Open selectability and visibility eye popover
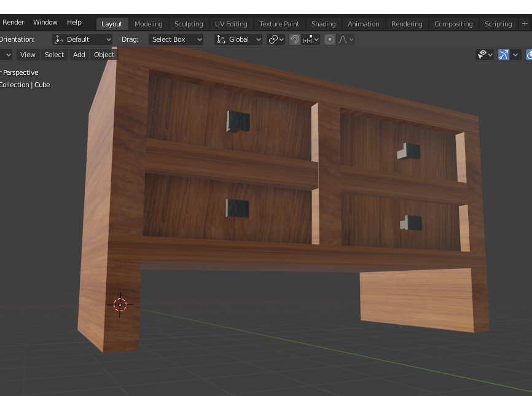The width and height of the screenshot is (532, 396). point(485,55)
